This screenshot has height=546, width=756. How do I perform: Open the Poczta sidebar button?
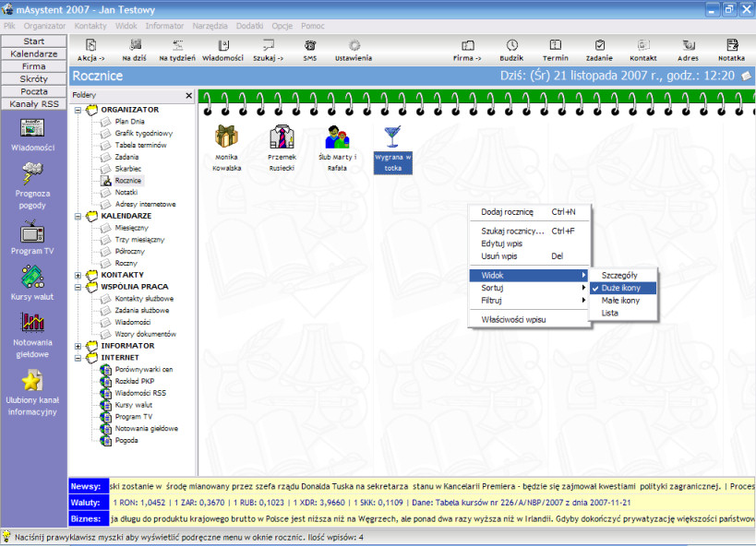(34, 91)
